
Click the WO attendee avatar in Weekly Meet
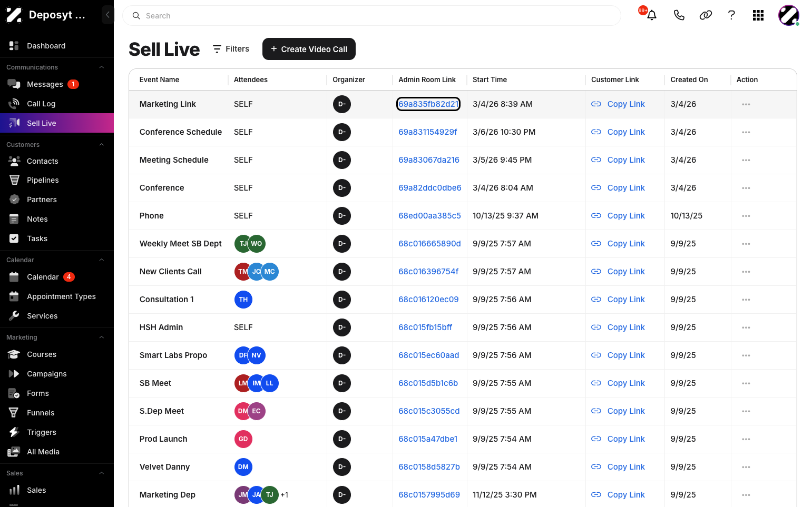257,244
